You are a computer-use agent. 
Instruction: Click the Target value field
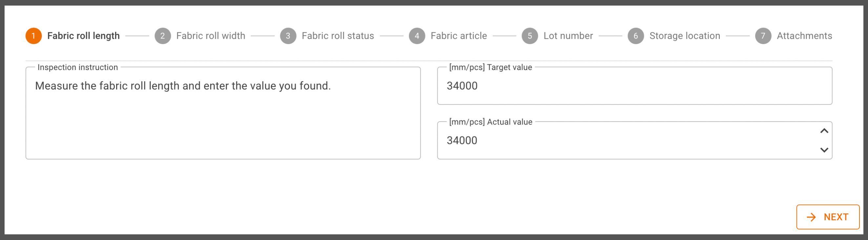(x=634, y=86)
